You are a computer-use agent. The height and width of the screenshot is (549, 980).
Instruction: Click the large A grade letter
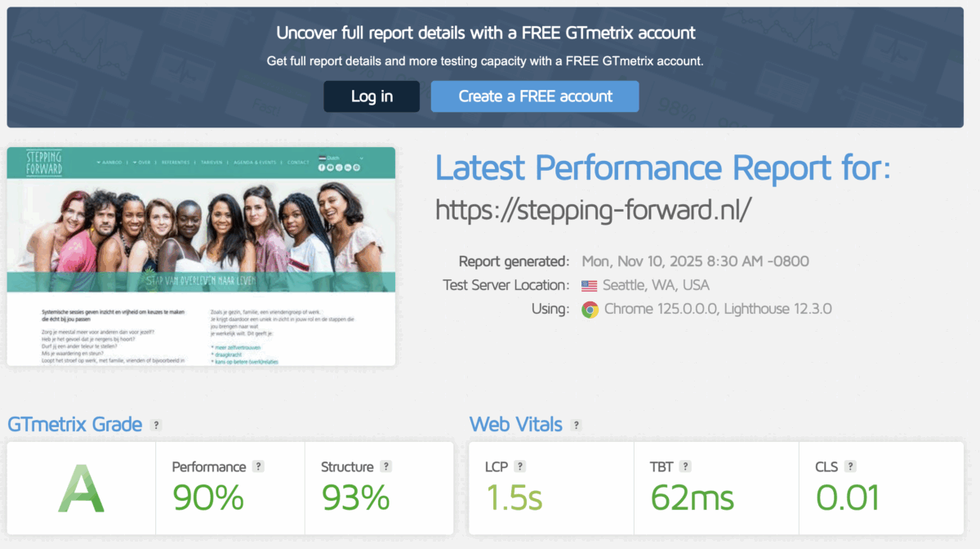click(x=81, y=489)
